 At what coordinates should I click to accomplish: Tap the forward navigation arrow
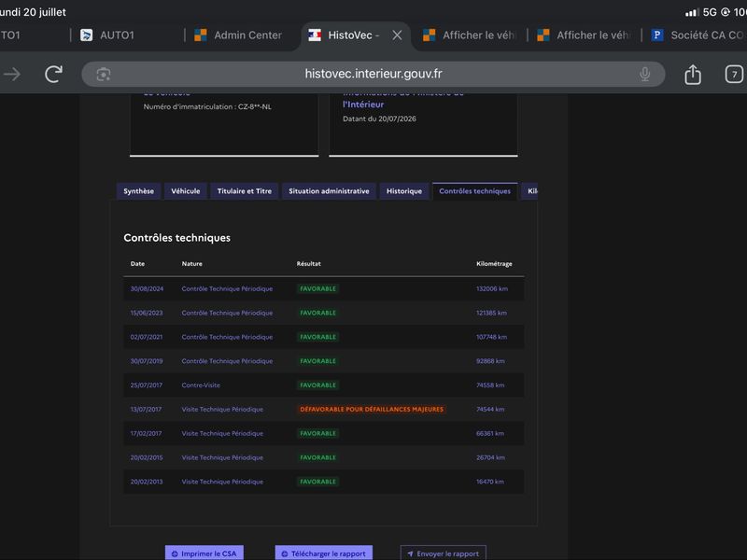coord(12,74)
